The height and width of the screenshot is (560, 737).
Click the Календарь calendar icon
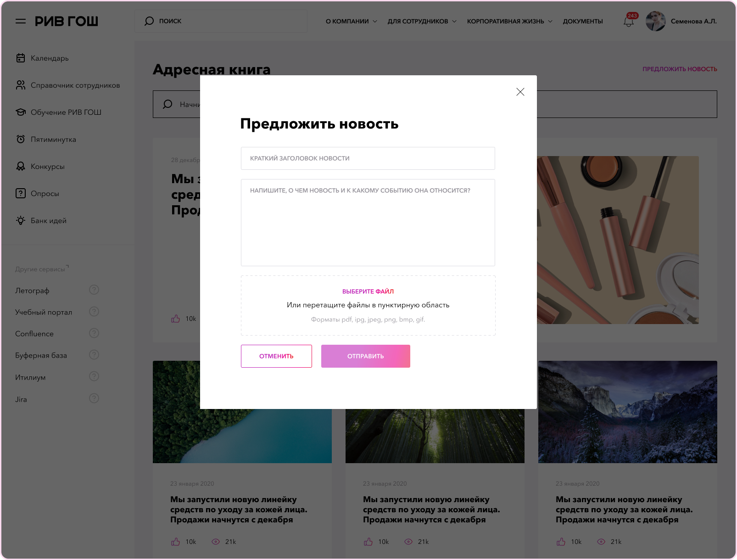(21, 58)
